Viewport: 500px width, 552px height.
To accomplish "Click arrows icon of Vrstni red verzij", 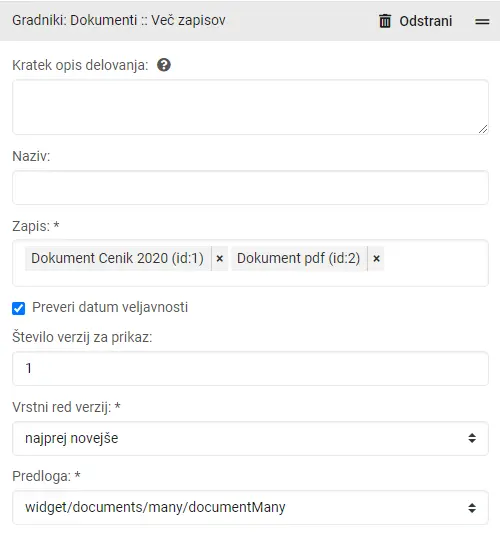I will (472, 438).
